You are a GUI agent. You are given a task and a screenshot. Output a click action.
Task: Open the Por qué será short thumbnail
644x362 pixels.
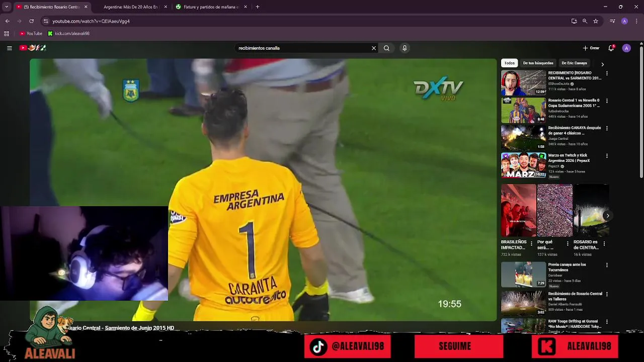[554, 210]
